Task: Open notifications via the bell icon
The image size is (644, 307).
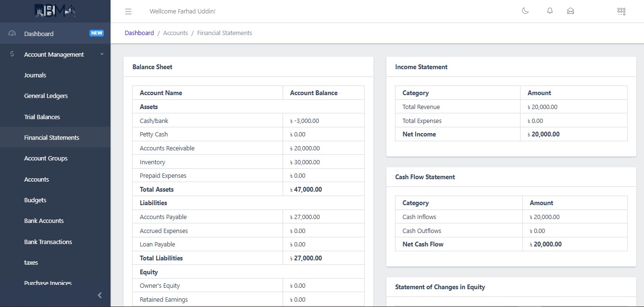Action: [x=550, y=11]
